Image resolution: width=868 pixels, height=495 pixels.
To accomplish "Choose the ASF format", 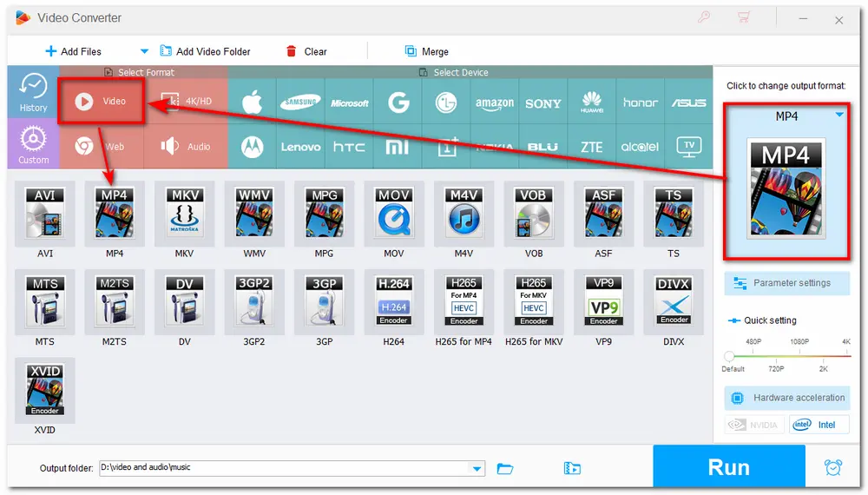I will (x=603, y=214).
